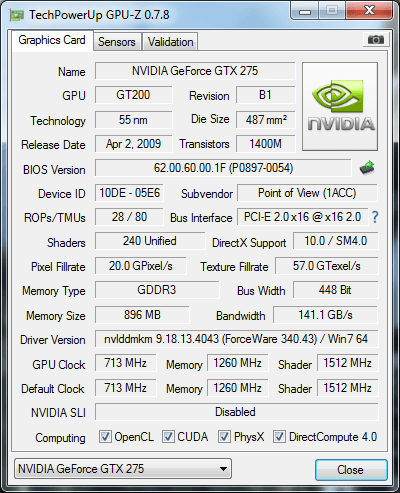Click the Bus Interface question mark
Image resolution: width=400 pixels, height=493 pixels.
tap(375, 217)
